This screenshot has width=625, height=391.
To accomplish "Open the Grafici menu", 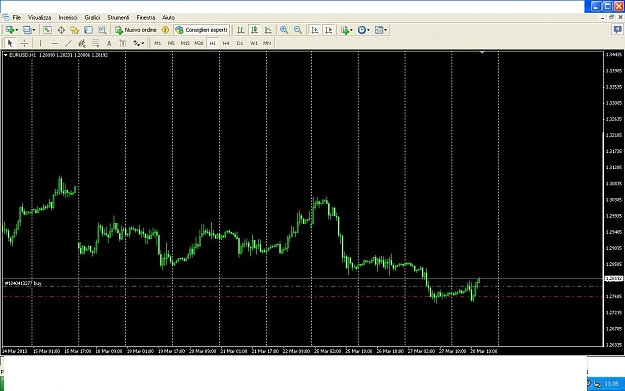I will coord(92,18).
